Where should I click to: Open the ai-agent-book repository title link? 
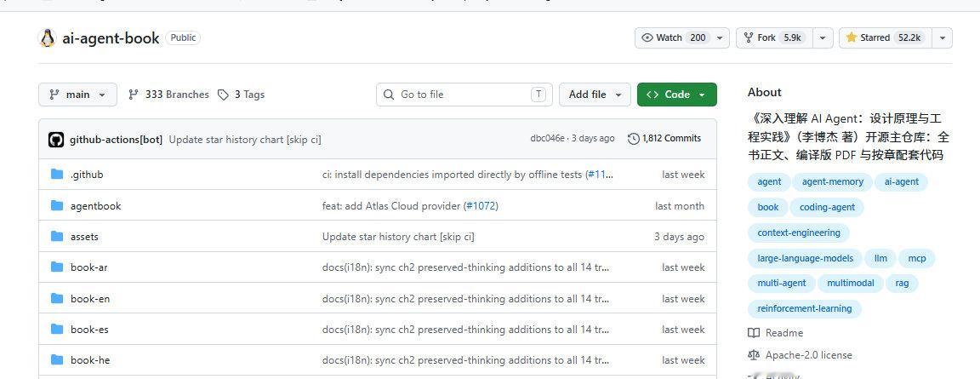111,38
